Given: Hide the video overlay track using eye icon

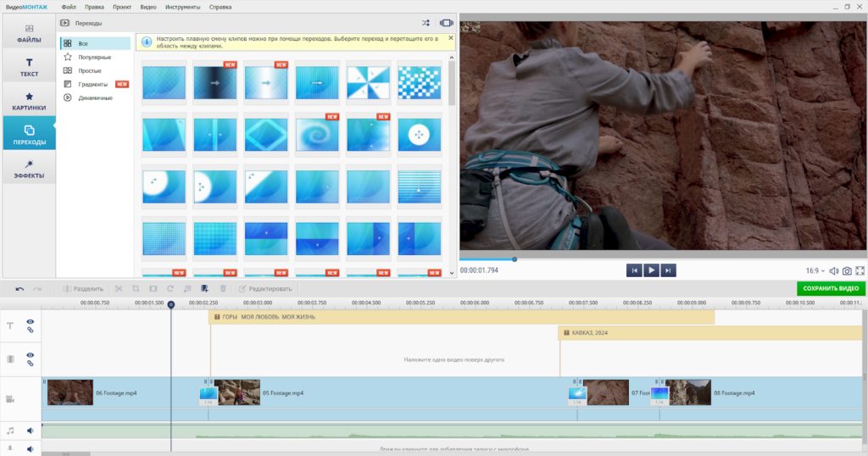Looking at the screenshot, I should 31,355.
